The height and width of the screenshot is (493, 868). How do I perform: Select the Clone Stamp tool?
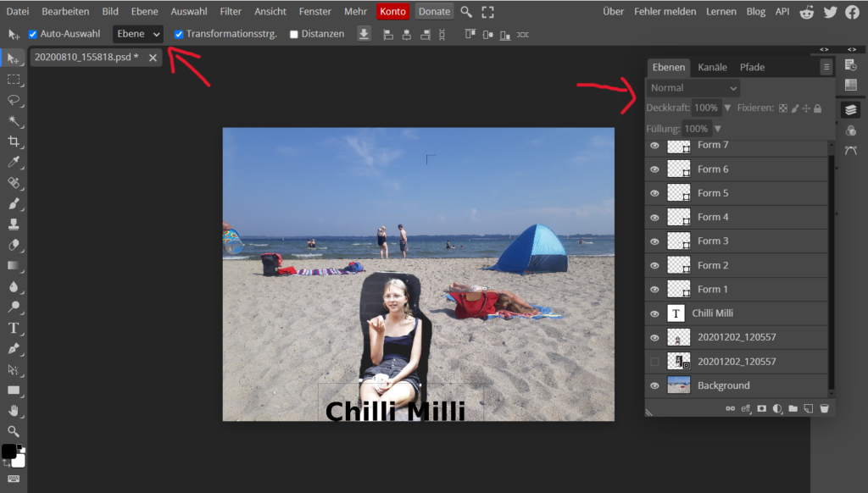pos(14,224)
